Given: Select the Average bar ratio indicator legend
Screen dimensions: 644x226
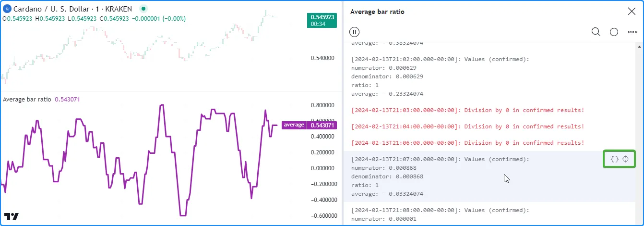Looking at the screenshot, I should click(x=27, y=100).
